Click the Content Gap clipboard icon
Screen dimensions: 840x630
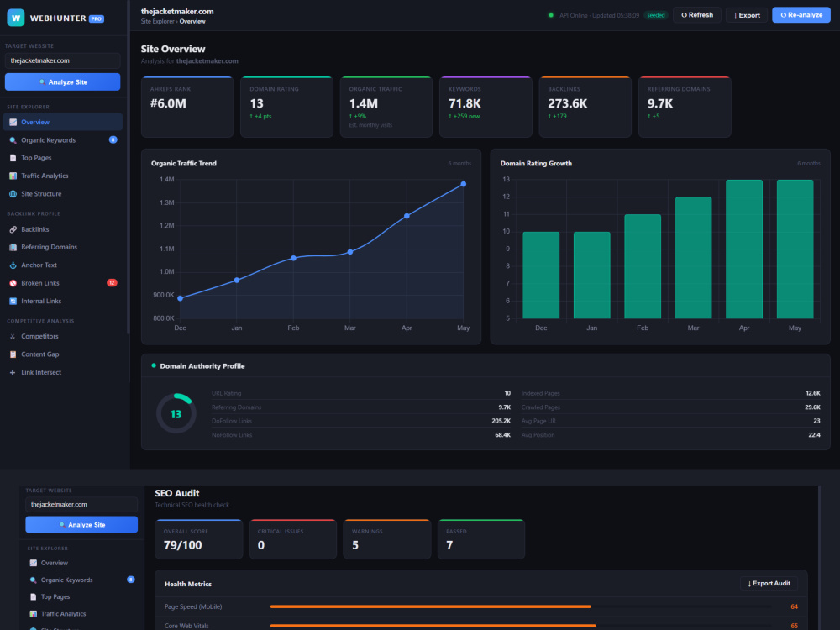point(13,354)
